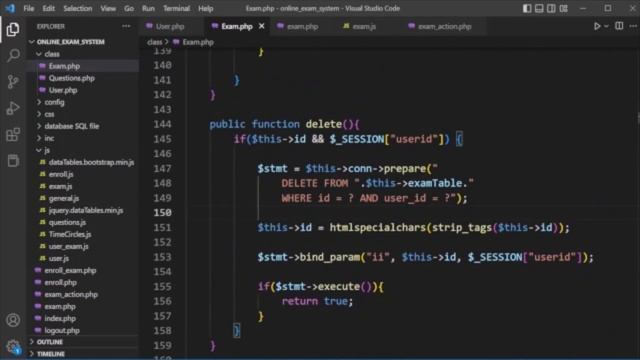Open enroll.php in the explorer
Screen dimensions: 640x360
coord(60,282)
